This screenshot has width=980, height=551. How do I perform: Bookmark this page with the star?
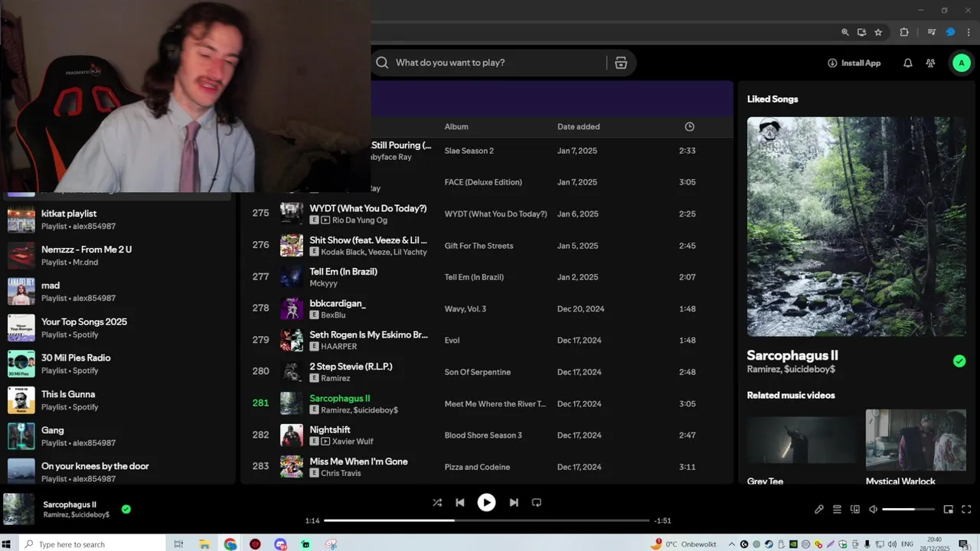coord(878,32)
